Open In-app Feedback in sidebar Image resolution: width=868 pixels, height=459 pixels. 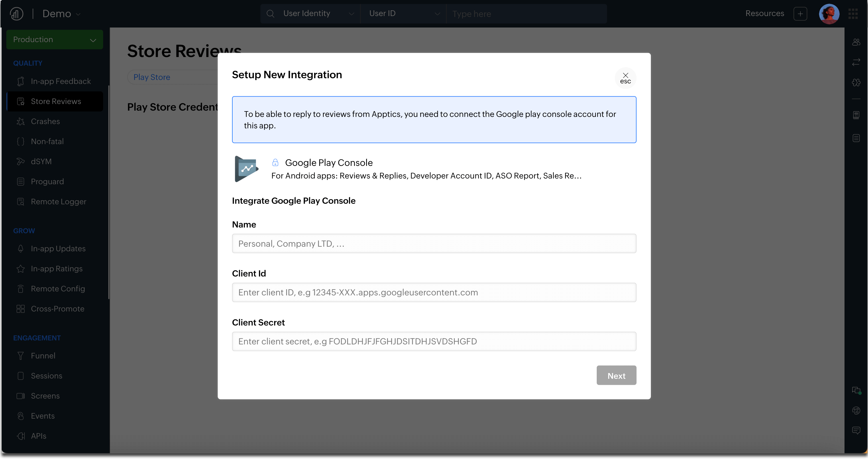coord(55,81)
